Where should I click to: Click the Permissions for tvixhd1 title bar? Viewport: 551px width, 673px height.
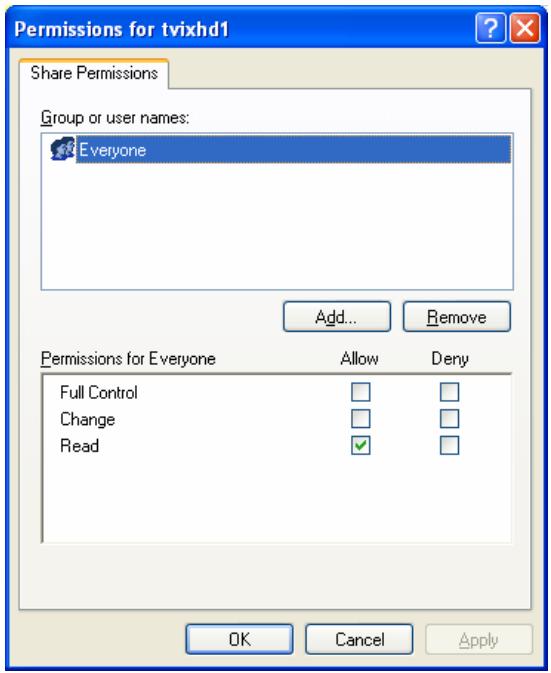240,28
